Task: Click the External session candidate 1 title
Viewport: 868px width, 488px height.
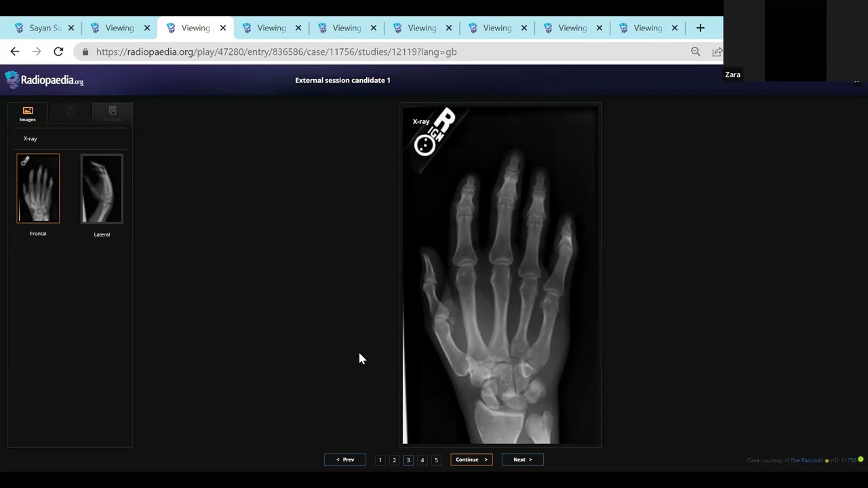Action: [342, 80]
